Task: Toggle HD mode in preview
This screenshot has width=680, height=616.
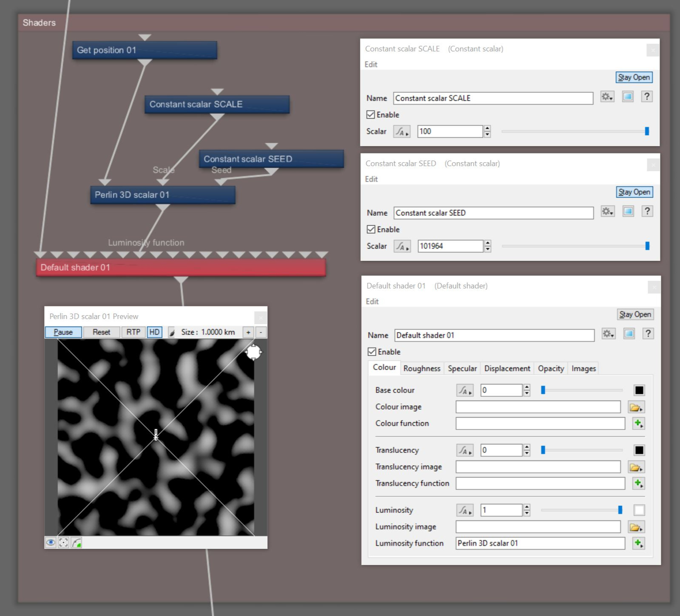Action: pos(154,332)
